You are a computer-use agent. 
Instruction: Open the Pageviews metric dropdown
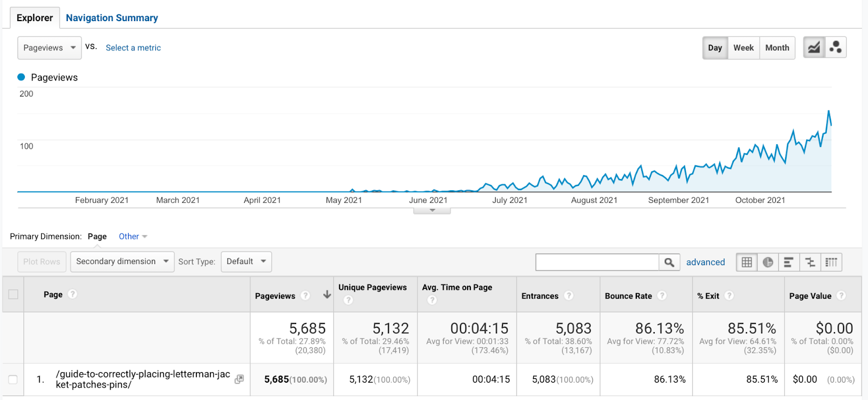click(x=49, y=48)
